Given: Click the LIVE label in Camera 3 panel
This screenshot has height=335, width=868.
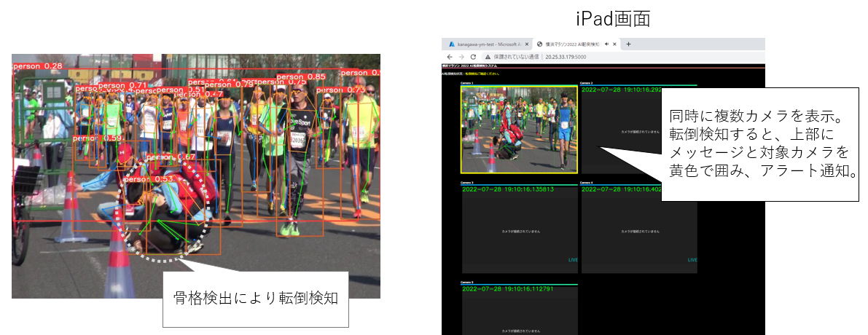Looking at the screenshot, I should tap(572, 260).
